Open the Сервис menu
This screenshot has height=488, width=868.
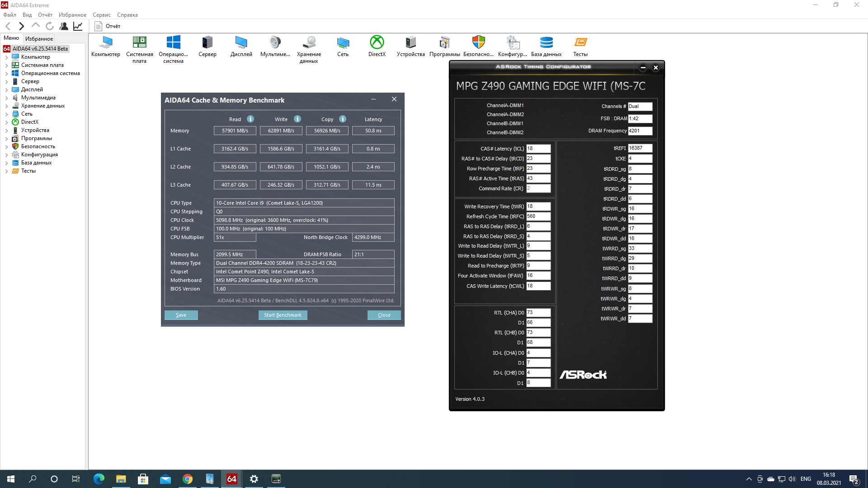(101, 15)
